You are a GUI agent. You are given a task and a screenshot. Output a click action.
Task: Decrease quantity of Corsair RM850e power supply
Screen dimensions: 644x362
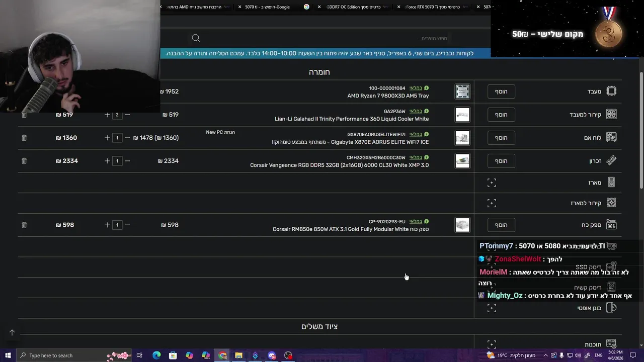pyautogui.click(x=127, y=225)
